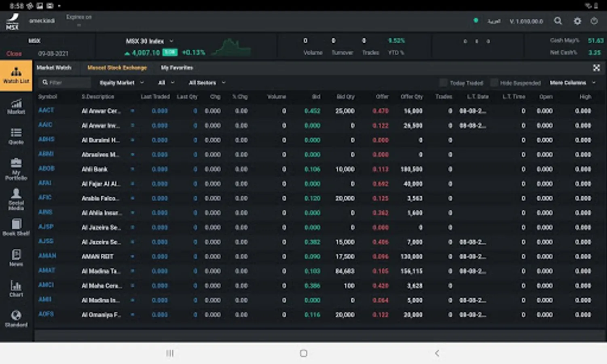
Task: Toggle the Hide Suspended checkbox
Action: (494, 83)
